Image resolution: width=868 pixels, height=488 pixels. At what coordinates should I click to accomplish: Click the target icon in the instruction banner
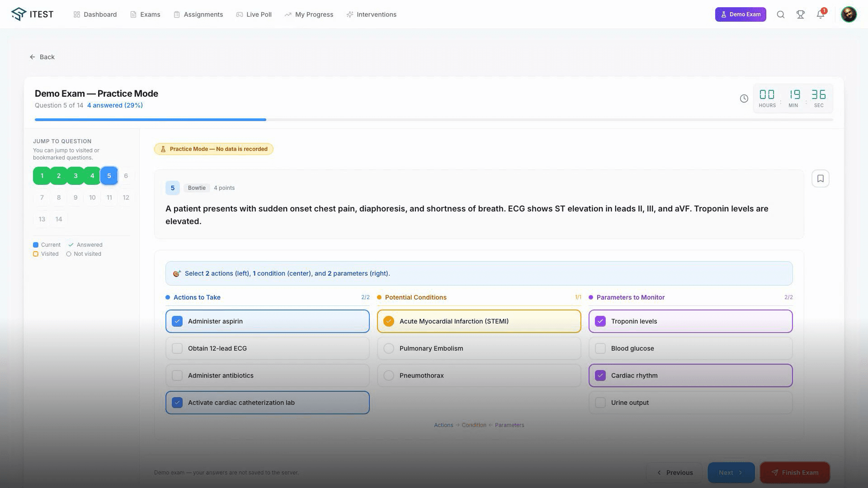pos(177,273)
